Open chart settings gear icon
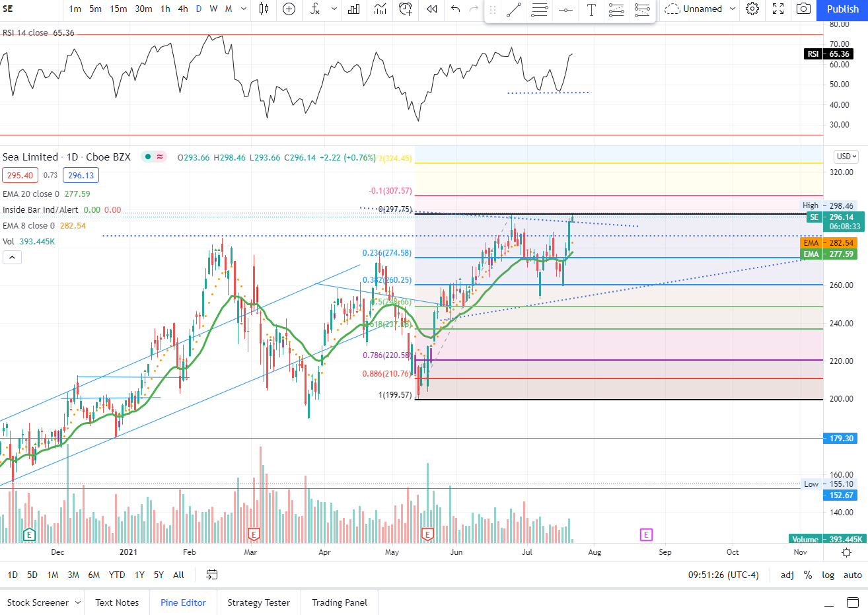The image size is (868, 615). tap(752, 9)
